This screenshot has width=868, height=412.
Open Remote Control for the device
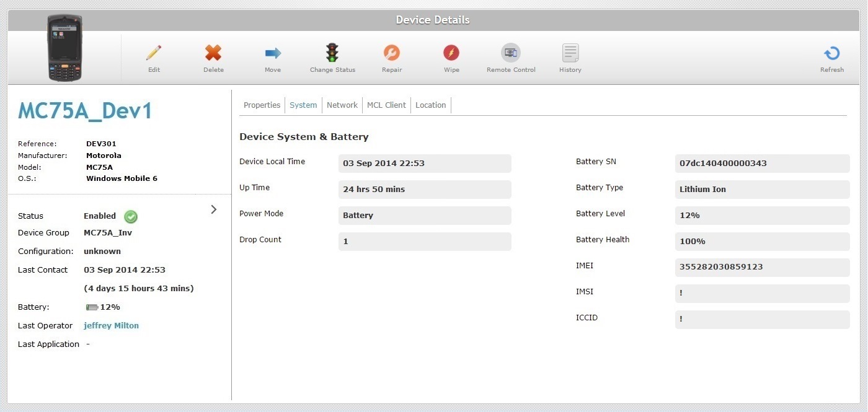pos(510,53)
